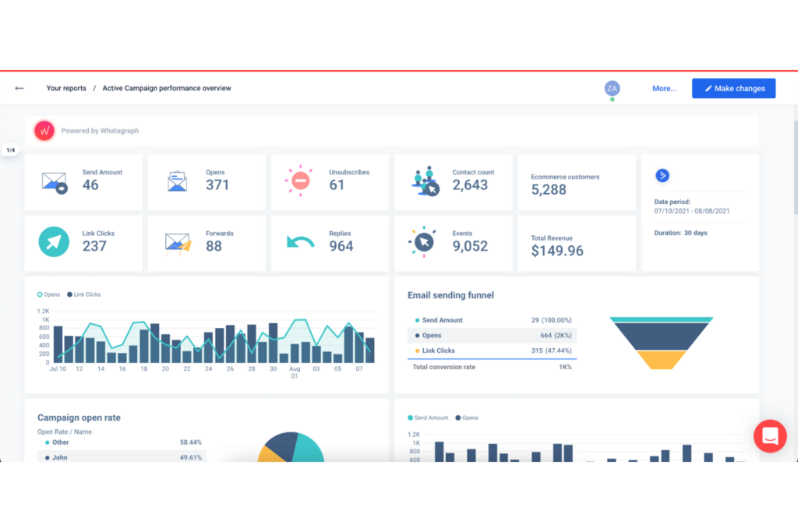Click the Opens envelope icon
798x532 pixels.
coord(177,181)
